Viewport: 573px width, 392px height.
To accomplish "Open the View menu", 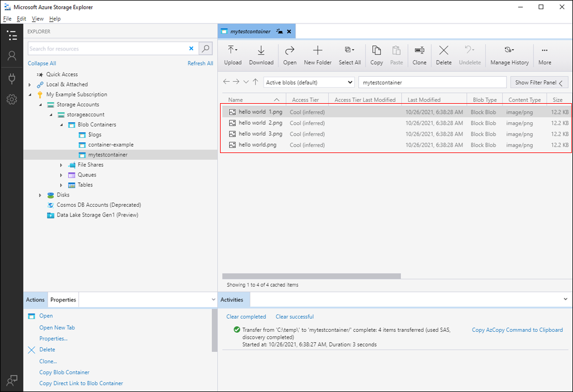I will [37, 19].
